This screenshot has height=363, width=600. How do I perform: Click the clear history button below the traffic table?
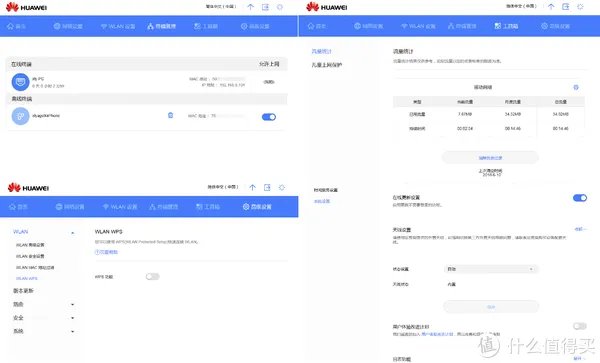pyautogui.click(x=490, y=158)
